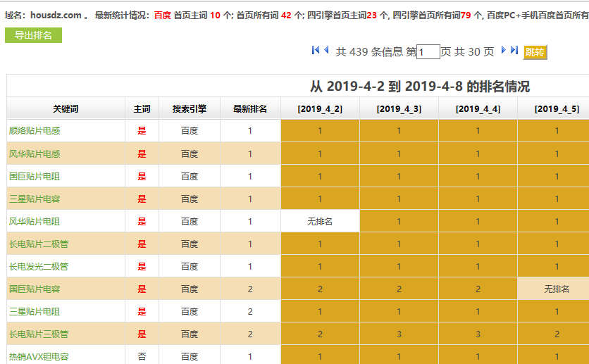The width and height of the screenshot is (589, 364).
Task: Click the 无排名 cell for 风华贴片电阻
Action: click(320, 221)
